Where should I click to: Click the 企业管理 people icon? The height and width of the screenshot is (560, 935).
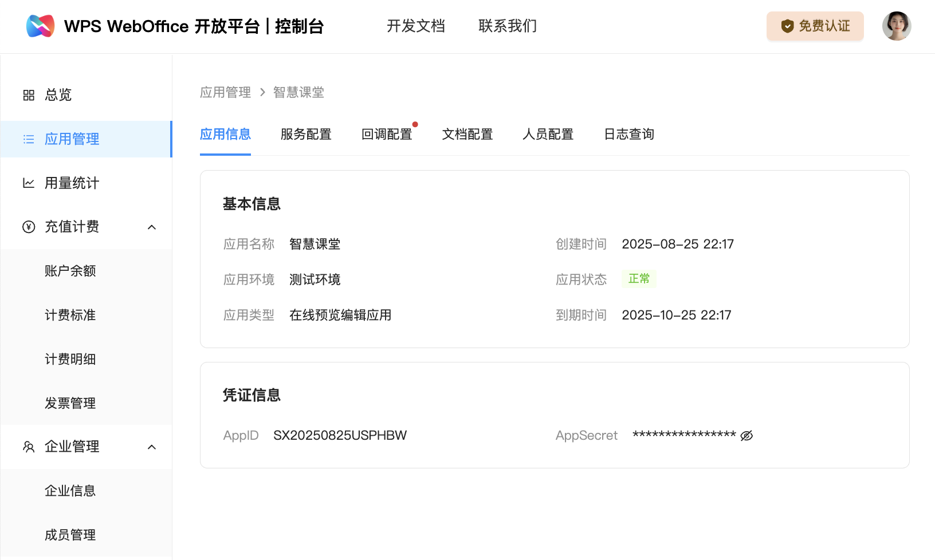pyautogui.click(x=29, y=447)
